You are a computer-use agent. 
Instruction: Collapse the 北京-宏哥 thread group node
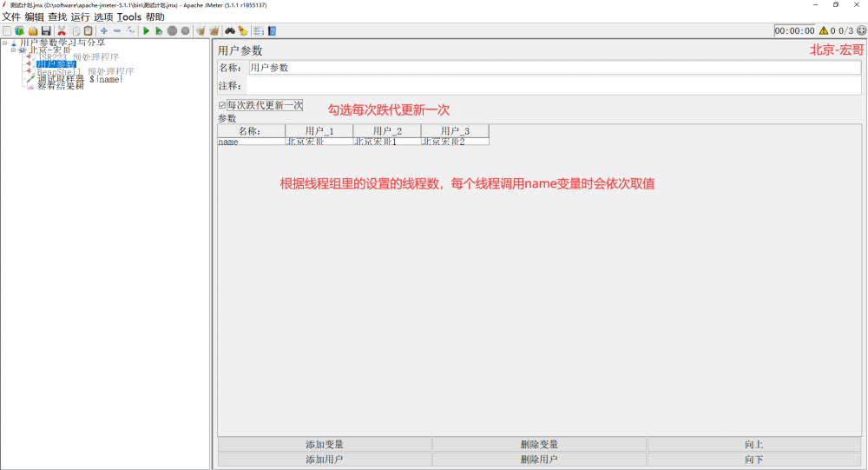13,50
